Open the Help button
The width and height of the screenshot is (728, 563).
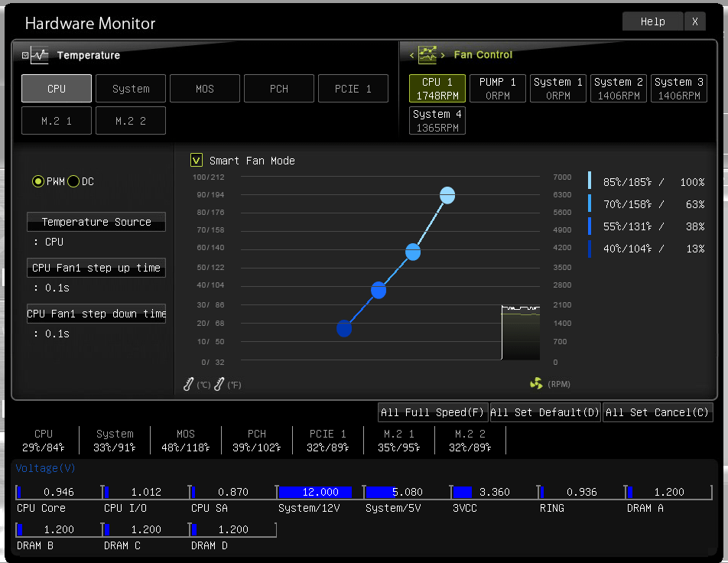tap(653, 21)
